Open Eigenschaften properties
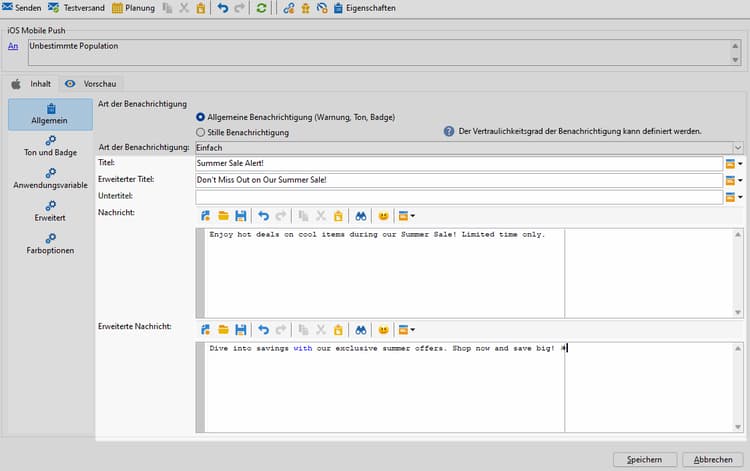This screenshot has width=750, height=471. [364, 8]
